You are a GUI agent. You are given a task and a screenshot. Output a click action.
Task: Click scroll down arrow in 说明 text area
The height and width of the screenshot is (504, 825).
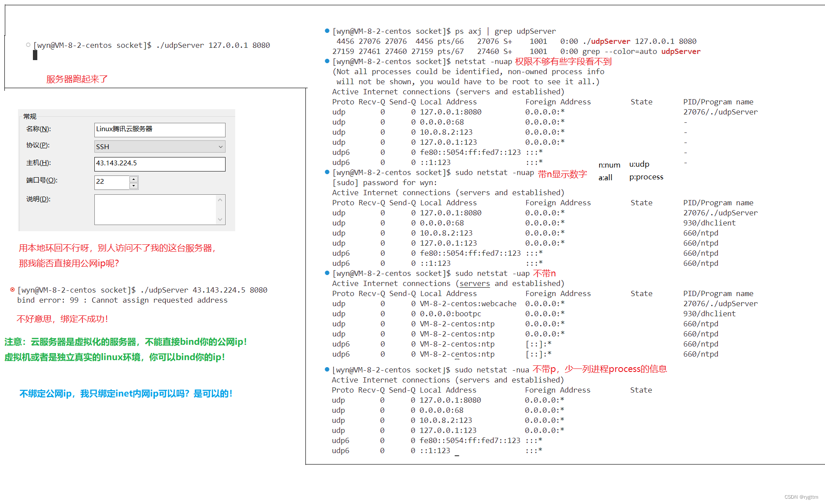220,219
